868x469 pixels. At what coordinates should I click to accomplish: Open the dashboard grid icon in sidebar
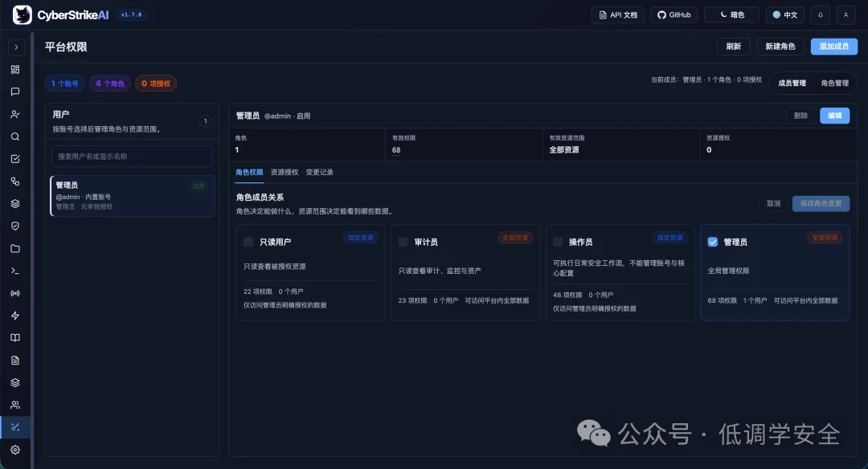15,70
